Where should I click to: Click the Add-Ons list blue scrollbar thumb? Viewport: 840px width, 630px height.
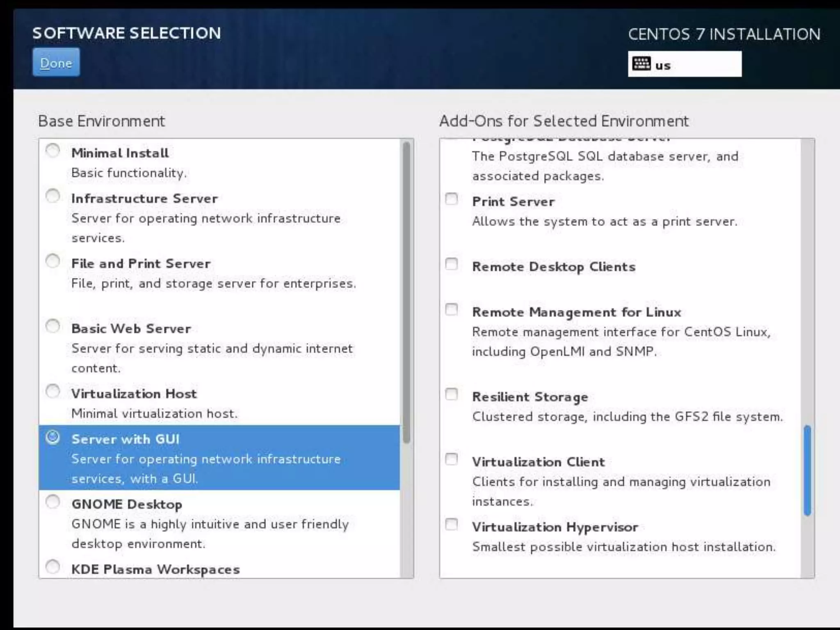coord(807,470)
